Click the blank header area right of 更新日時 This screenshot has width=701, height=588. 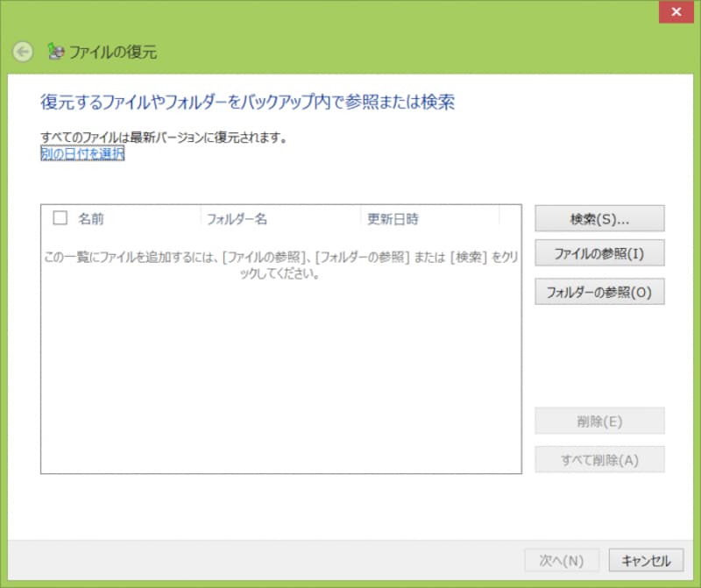pos(510,218)
